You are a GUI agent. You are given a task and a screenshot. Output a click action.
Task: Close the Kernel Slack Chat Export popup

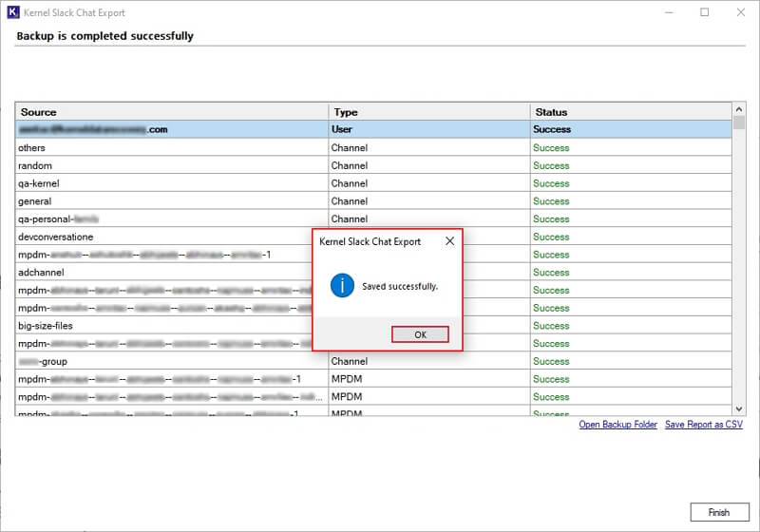[449, 241]
